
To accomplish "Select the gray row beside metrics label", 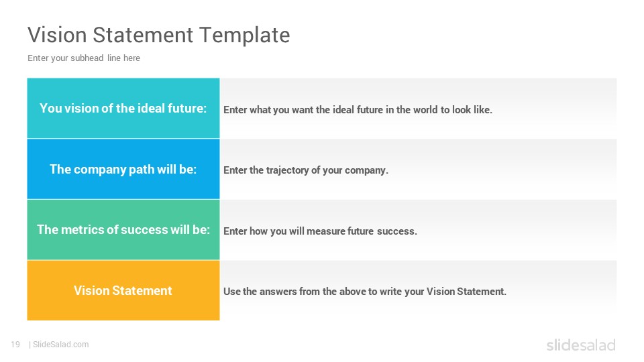I will (x=418, y=230).
